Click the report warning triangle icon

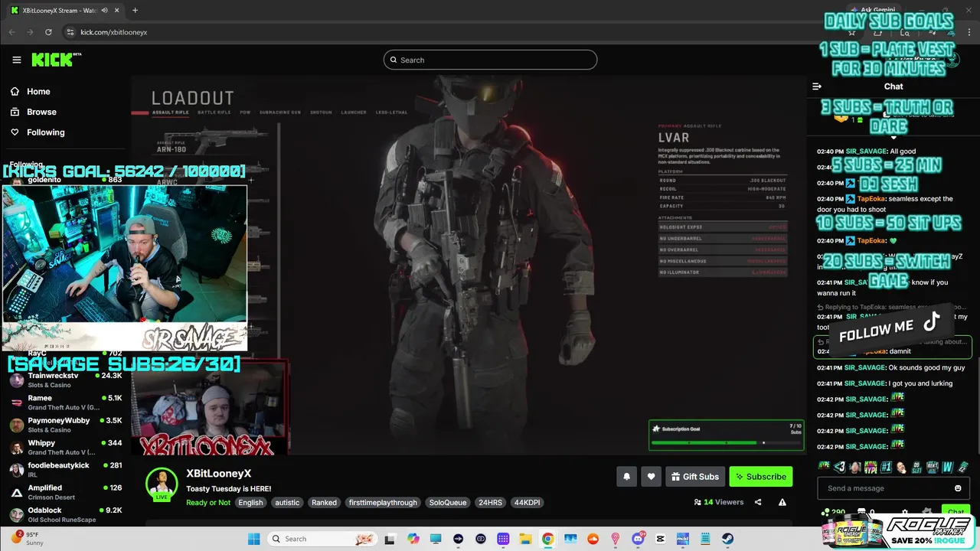pos(782,502)
